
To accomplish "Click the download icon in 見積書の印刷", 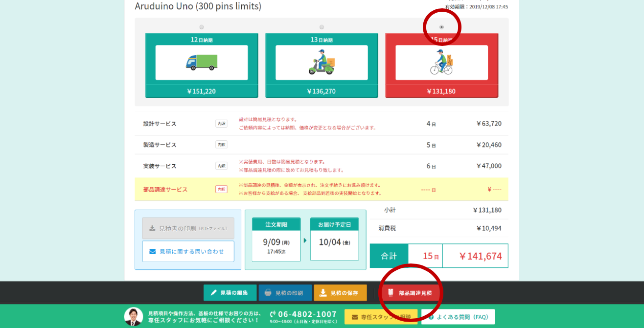I will click(x=152, y=228).
